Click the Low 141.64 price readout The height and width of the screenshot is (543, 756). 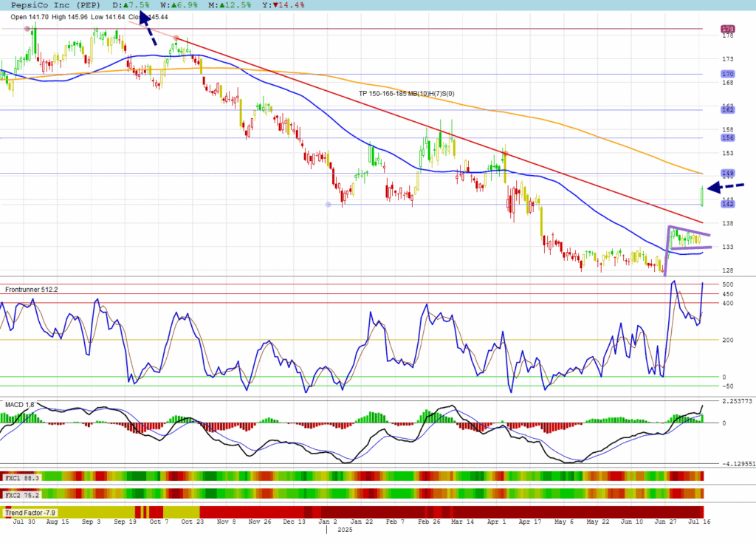(x=108, y=17)
